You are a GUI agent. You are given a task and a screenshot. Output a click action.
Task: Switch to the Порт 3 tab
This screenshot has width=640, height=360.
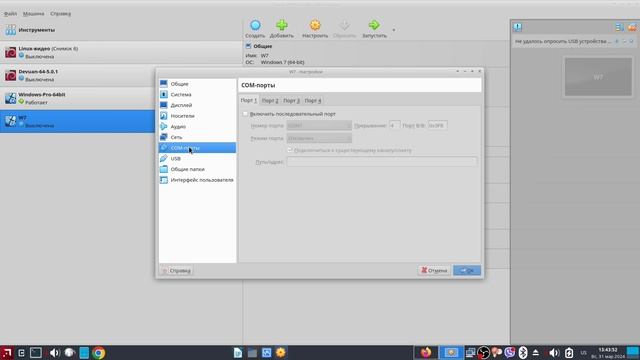[291, 100]
